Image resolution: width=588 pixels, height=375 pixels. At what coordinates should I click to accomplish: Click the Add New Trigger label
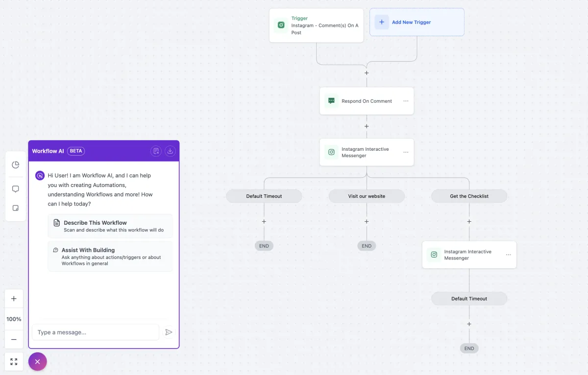411,22
